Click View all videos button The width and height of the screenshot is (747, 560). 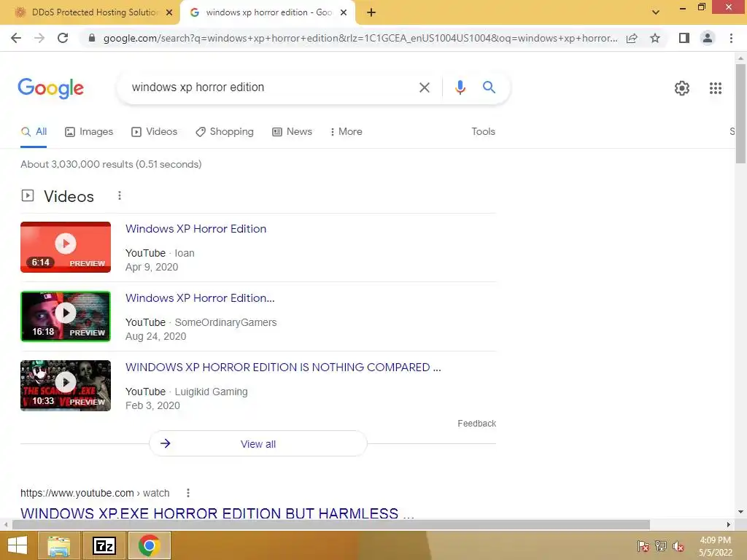(x=258, y=444)
